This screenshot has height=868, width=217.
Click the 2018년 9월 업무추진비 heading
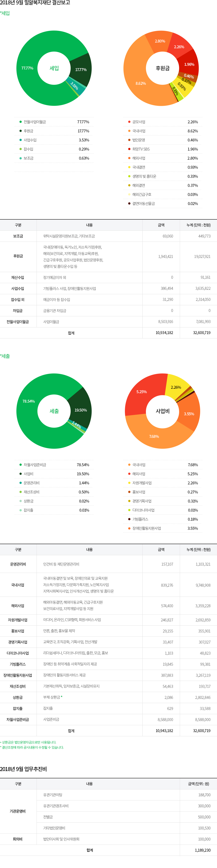[24, 769]
